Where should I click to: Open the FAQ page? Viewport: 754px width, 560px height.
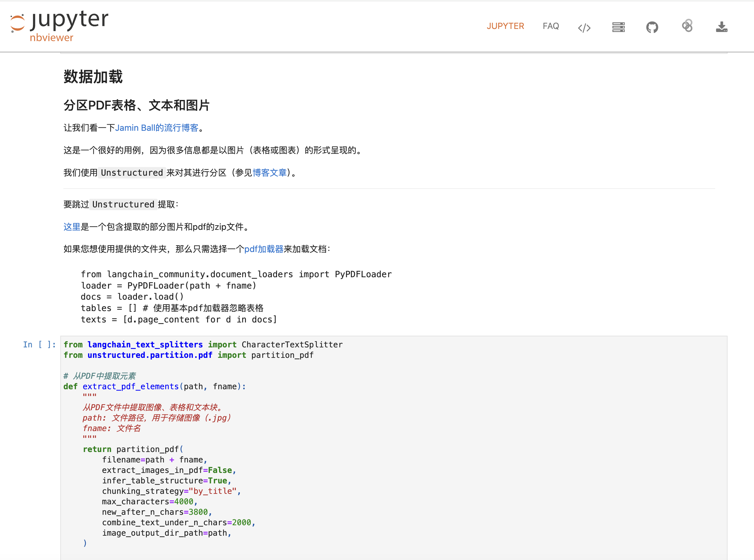551,26
